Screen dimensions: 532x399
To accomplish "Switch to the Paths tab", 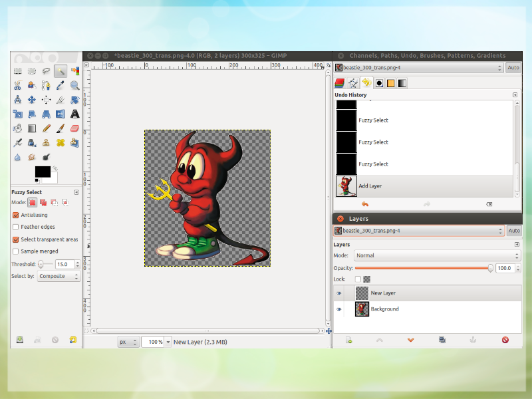I will coord(353,82).
